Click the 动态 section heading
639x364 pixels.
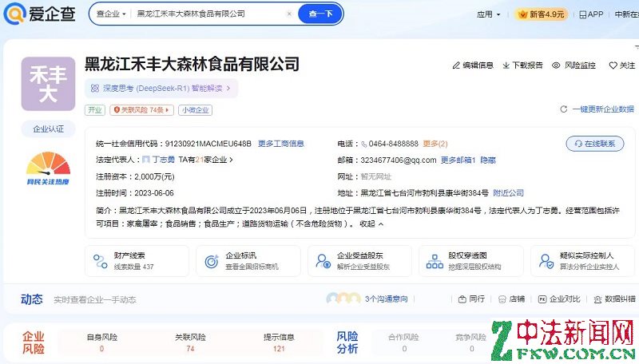32,299
